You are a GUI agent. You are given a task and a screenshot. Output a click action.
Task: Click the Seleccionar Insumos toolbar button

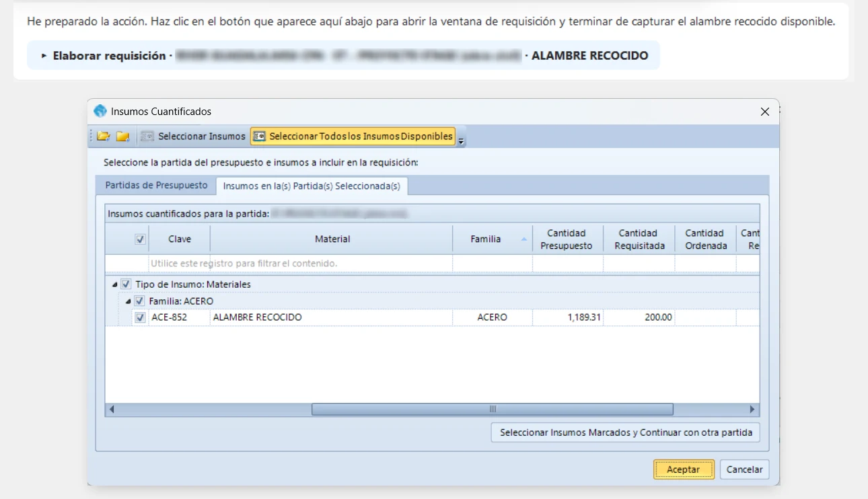(194, 137)
